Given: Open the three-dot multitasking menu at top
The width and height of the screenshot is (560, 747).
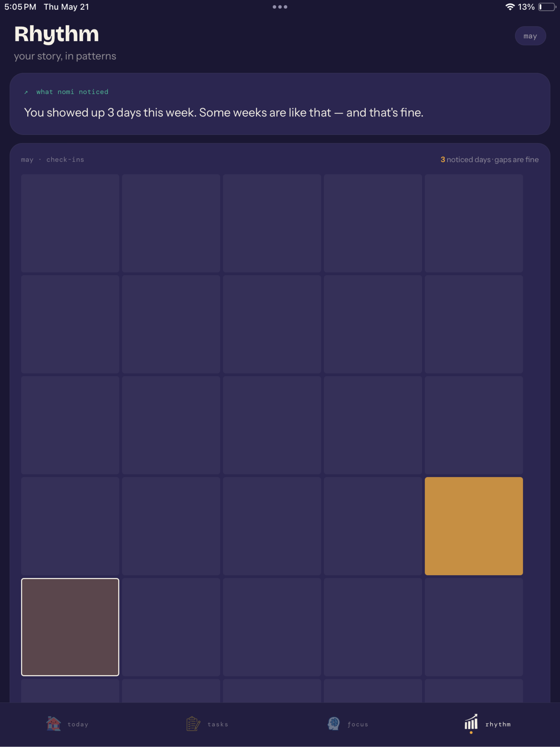Looking at the screenshot, I should pyautogui.click(x=280, y=7).
